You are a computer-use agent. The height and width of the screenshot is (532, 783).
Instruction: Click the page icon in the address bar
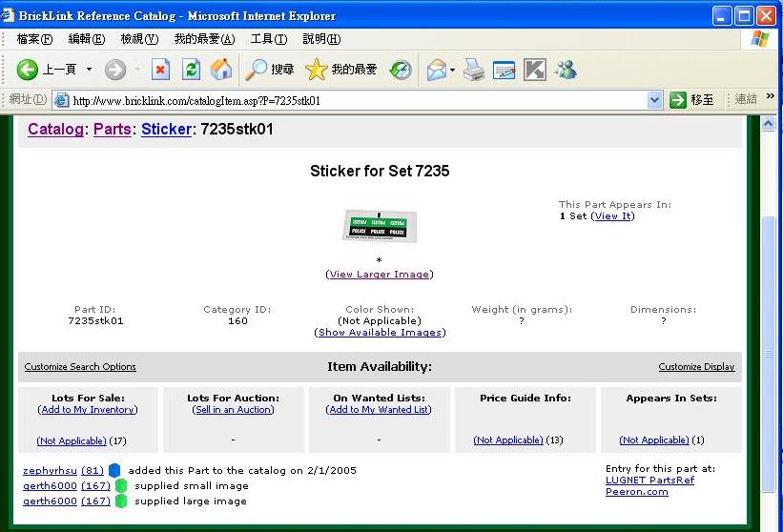click(x=61, y=100)
